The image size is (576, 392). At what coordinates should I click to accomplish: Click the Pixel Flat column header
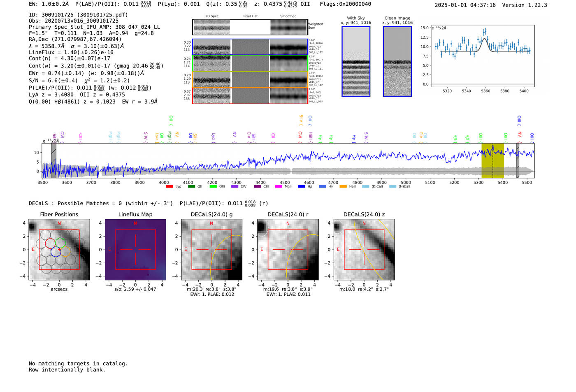point(250,16)
